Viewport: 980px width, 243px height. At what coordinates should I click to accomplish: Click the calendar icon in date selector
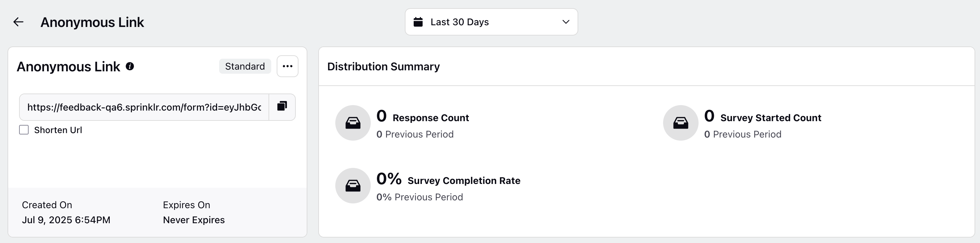click(418, 22)
